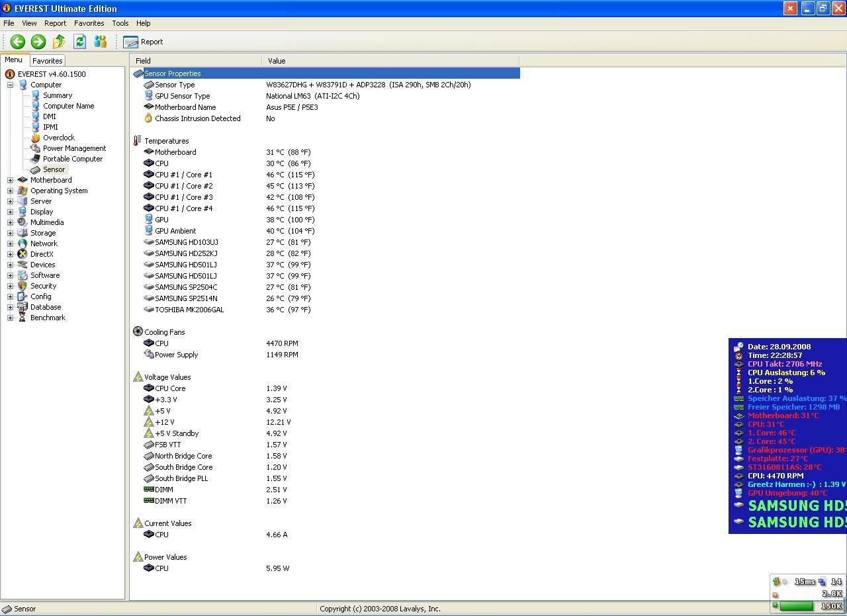Click the Voltage Values warning icon
The image size is (847, 616).
click(x=138, y=377)
